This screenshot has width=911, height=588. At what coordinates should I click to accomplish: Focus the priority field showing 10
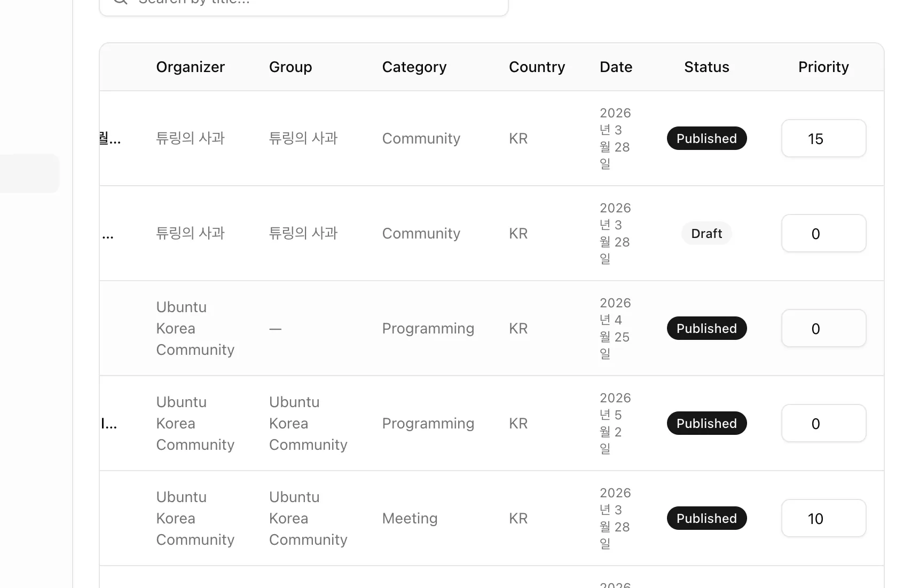point(823,519)
